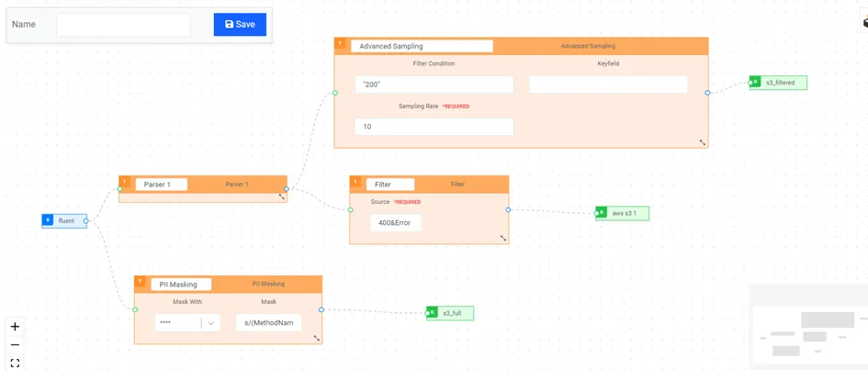Select the s3_full destination node
This screenshot has width=868, height=370.
(450, 313)
